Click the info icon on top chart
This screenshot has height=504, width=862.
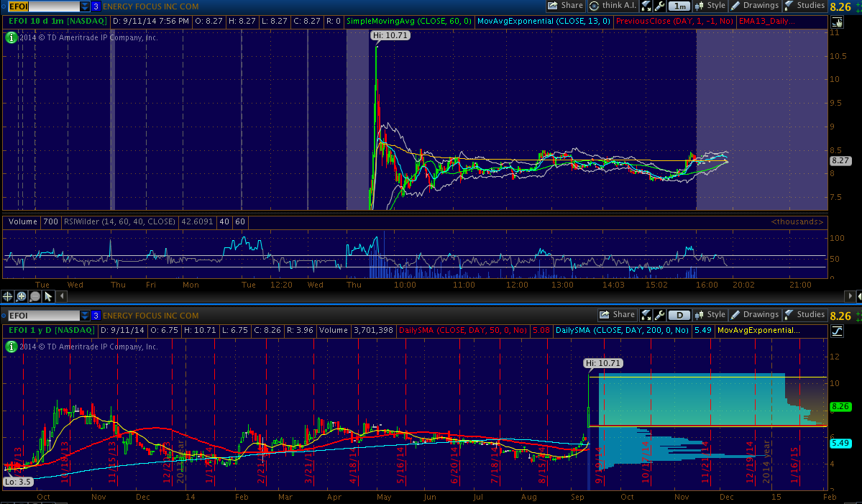point(11,37)
